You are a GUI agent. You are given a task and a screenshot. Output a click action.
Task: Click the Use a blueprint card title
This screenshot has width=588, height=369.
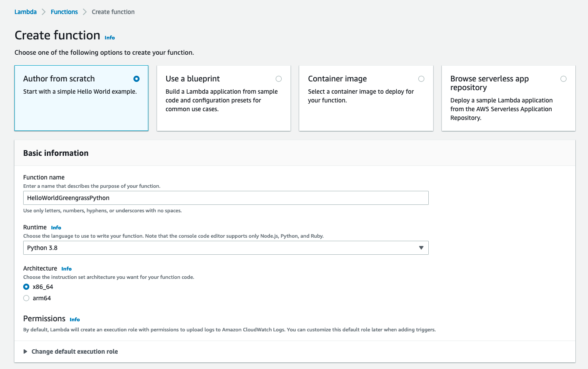click(x=192, y=79)
